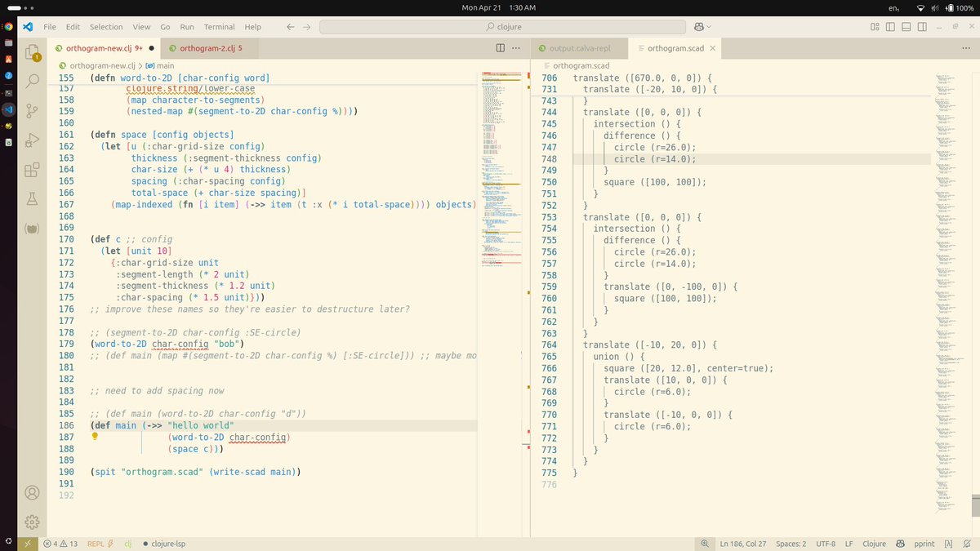Screen dimensions: 980x551
Task: Open the Ubuntu show applications button
Action: click(x=8, y=541)
